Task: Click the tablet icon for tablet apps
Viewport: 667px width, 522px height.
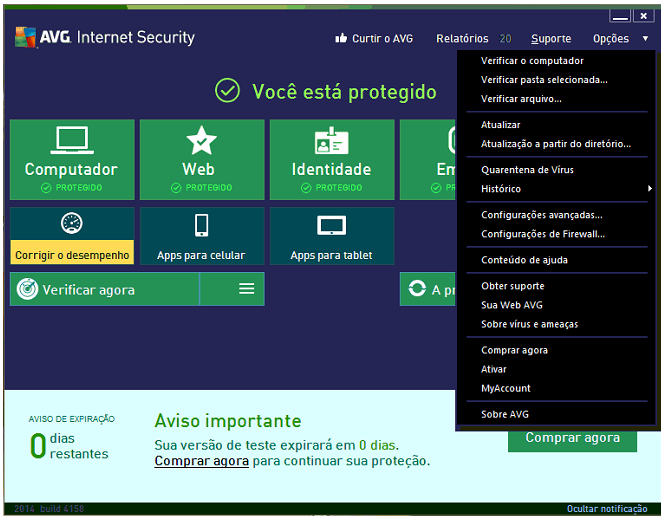Action: 331,225
